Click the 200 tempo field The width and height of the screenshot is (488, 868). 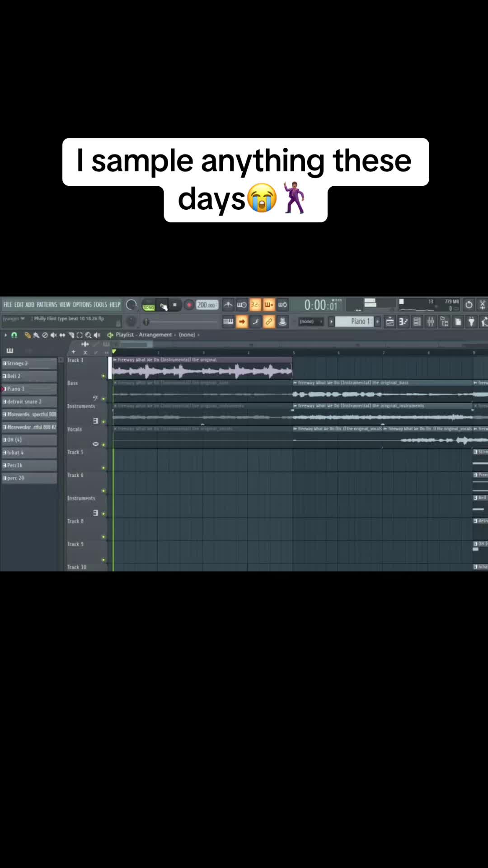(x=207, y=305)
